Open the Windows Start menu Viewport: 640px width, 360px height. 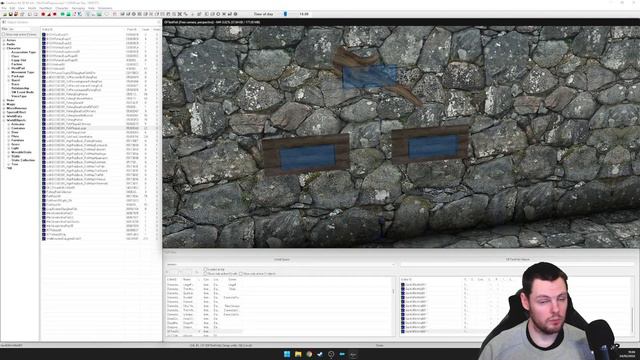(x=287, y=354)
